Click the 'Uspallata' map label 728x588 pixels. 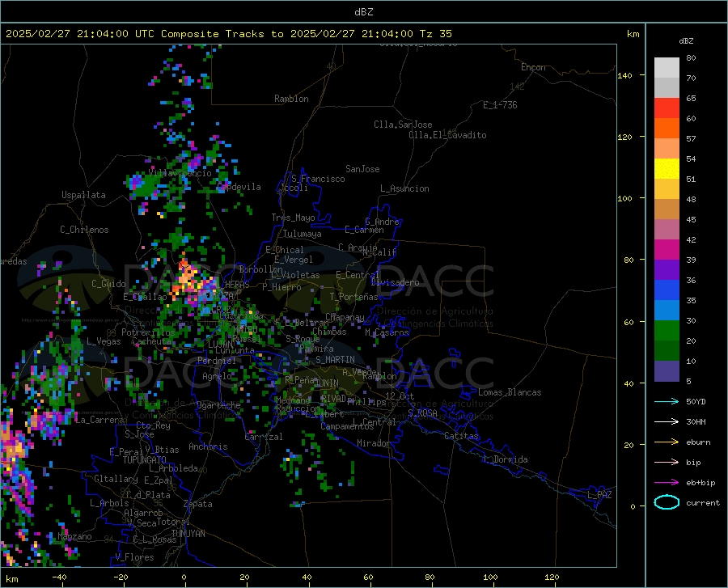(83, 195)
